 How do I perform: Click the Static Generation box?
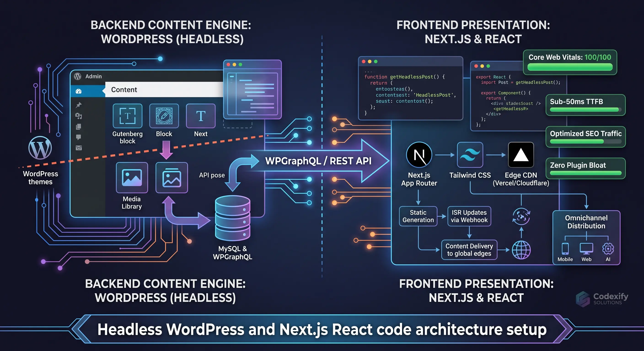tap(418, 216)
